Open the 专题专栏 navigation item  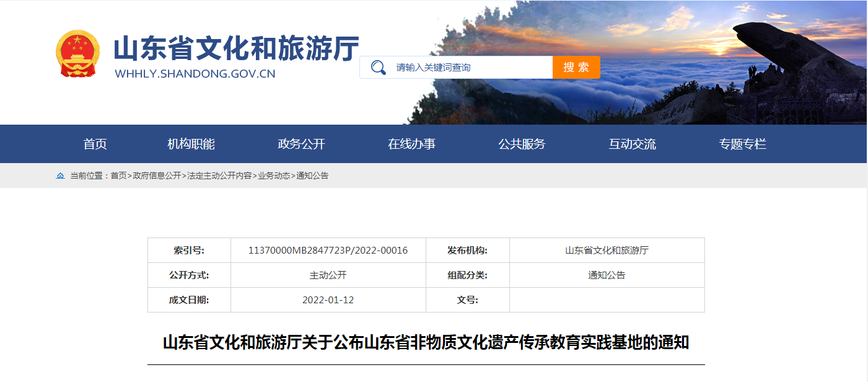point(742,144)
